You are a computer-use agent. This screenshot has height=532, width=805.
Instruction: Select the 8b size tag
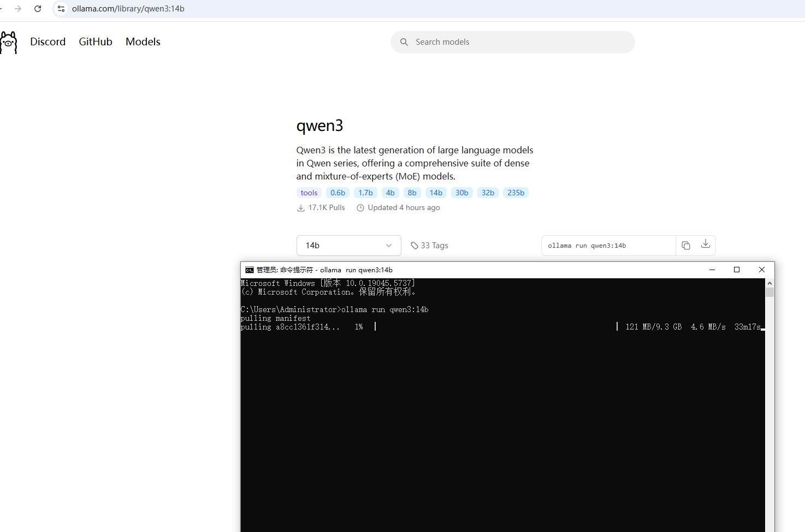click(412, 193)
